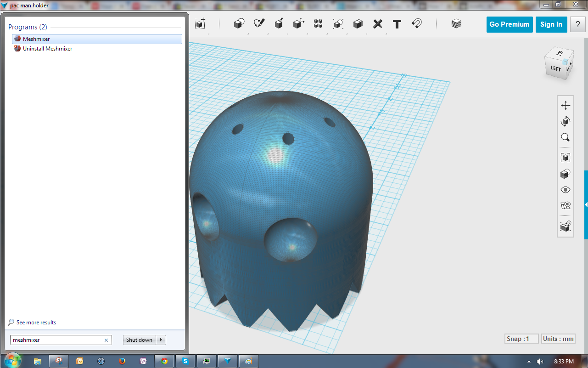Activate the Pan navigation tool
This screenshot has height=368, width=588.
coord(566,106)
